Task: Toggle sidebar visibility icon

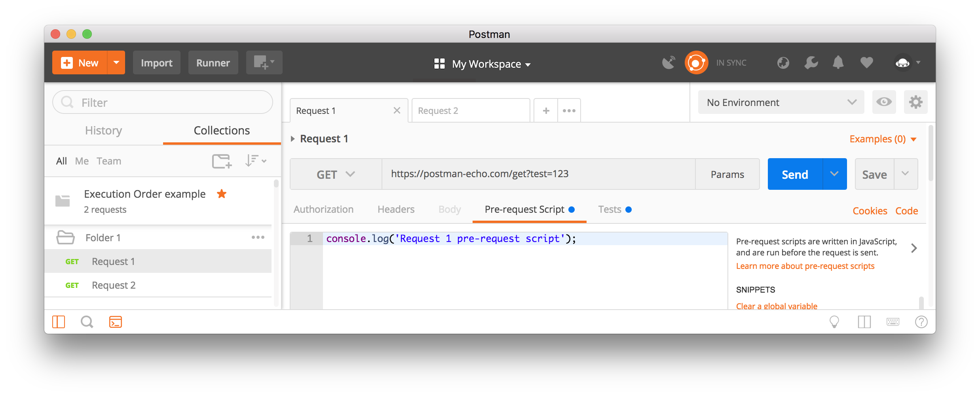Action: (59, 322)
